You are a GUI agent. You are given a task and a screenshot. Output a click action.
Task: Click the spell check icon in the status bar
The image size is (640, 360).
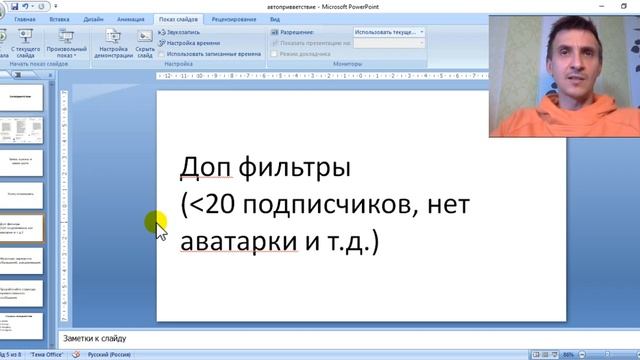point(76,355)
